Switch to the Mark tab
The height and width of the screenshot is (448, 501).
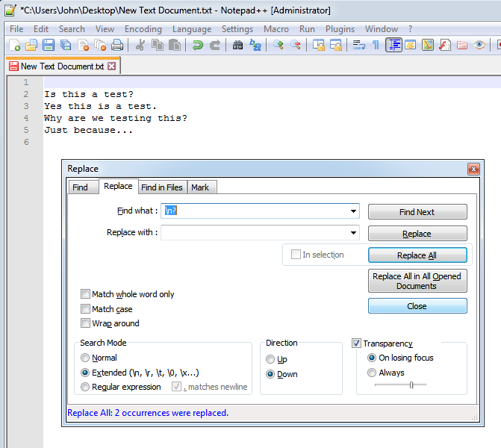[200, 187]
